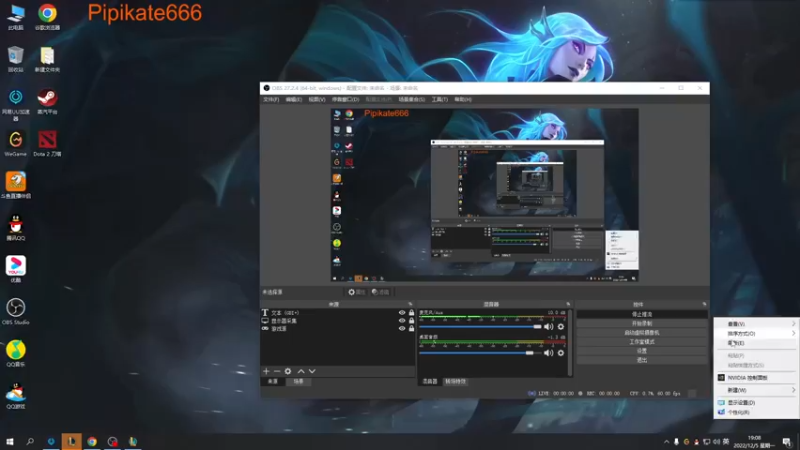This screenshot has width=800, height=450.
Task: Open the QQ Music desktop shortcut
Action: pos(15,354)
